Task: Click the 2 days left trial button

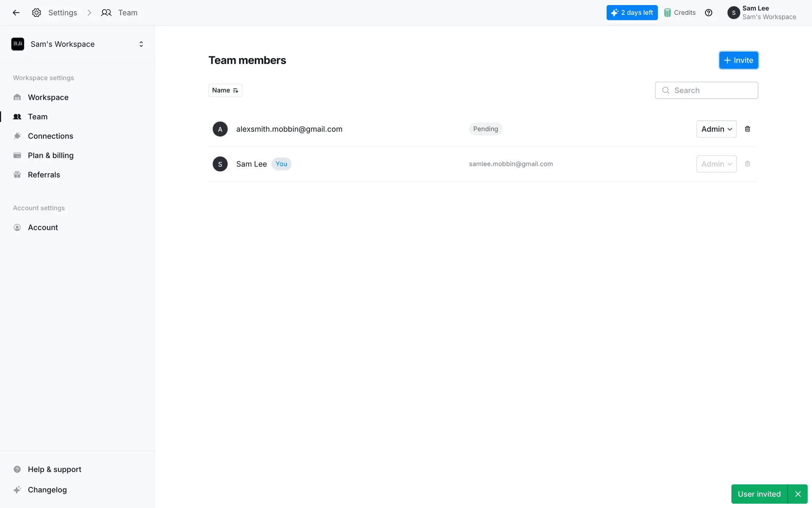Action: [x=632, y=13]
